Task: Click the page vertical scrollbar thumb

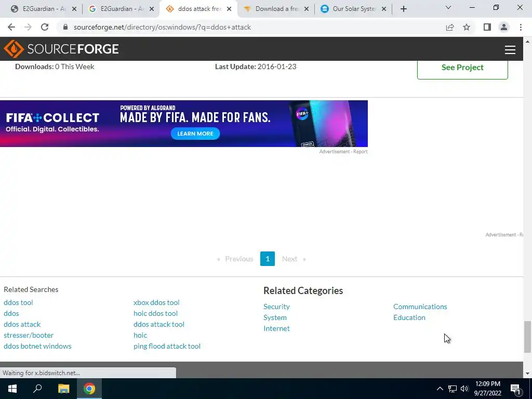Action: click(527, 337)
